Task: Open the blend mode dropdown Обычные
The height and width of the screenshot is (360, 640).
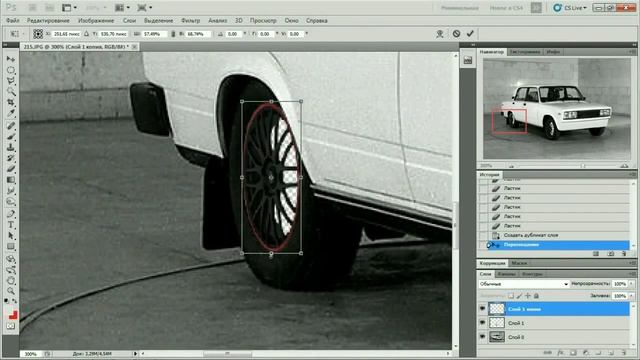Action: pyautogui.click(x=524, y=284)
